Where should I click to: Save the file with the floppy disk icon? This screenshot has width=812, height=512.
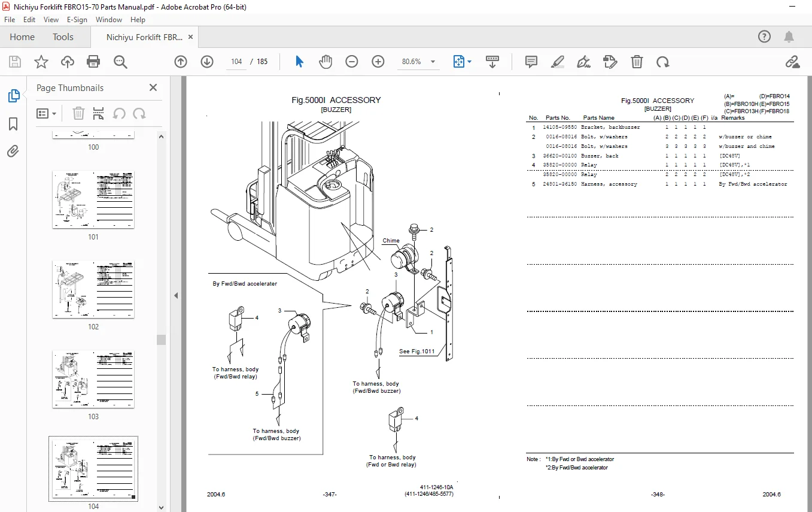coord(15,62)
